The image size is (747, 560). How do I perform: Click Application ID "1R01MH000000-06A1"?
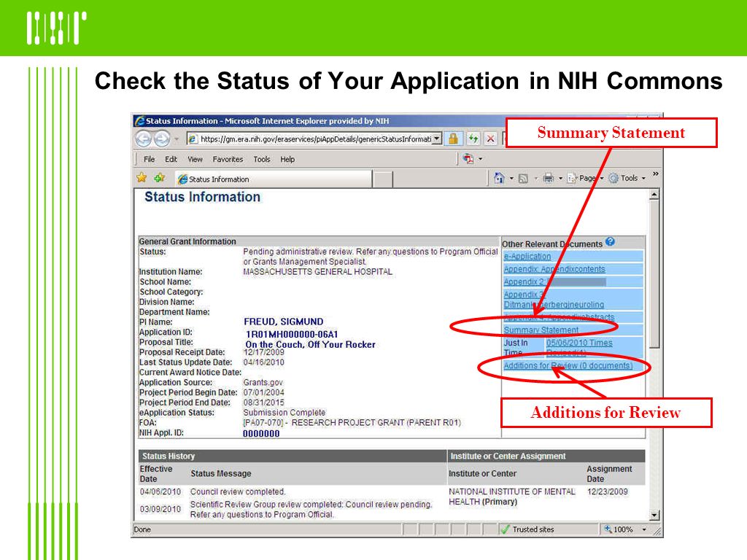292,334
